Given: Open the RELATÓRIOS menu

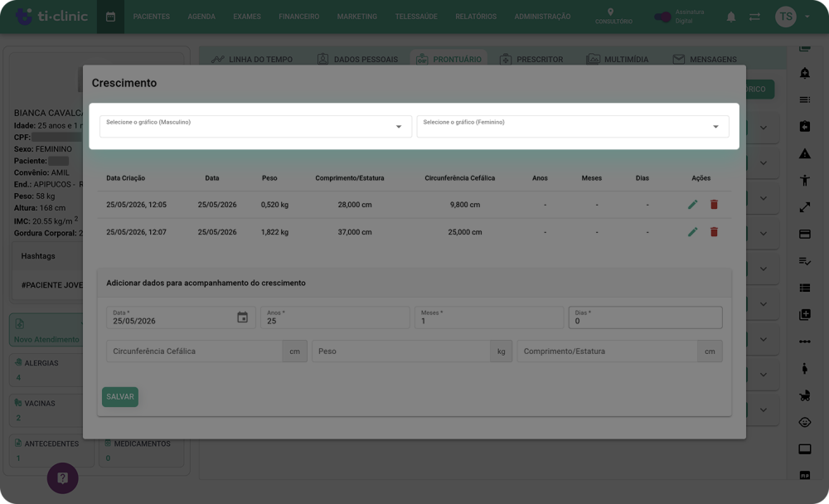Looking at the screenshot, I should [x=476, y=17].
